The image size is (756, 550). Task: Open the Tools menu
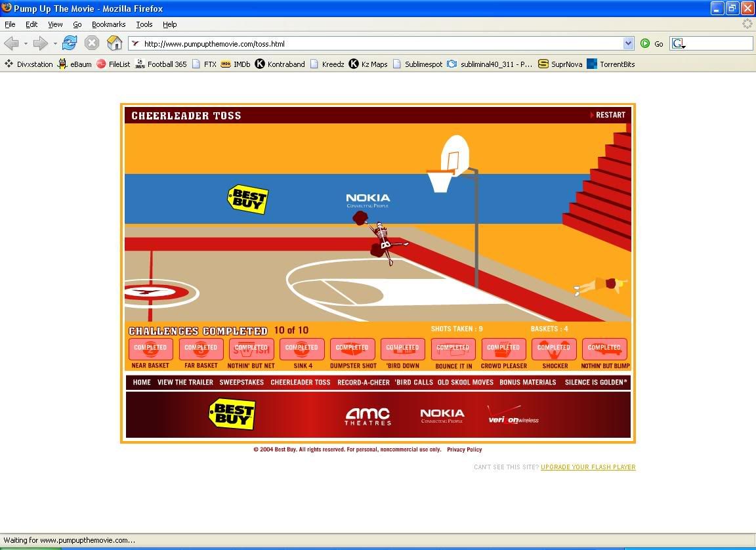[x=144, y=24]
